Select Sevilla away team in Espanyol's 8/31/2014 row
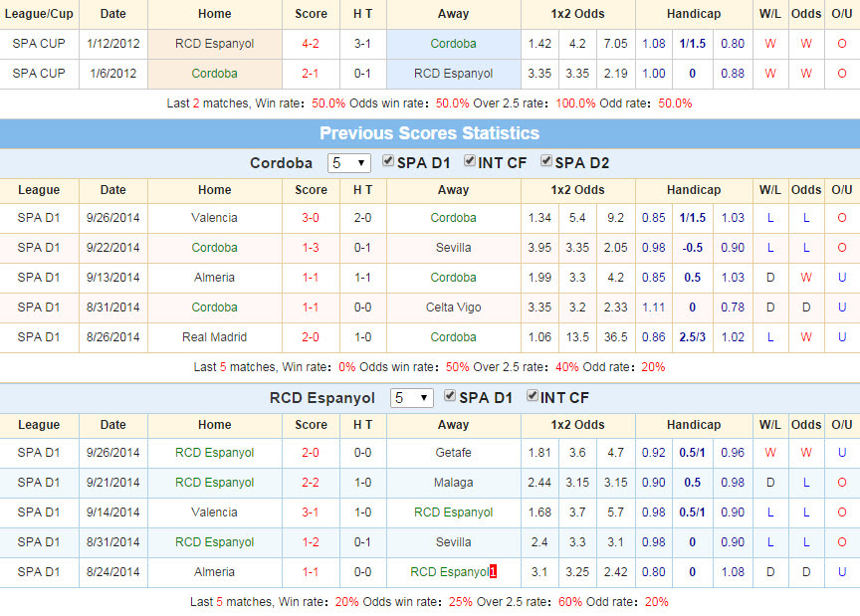Screen dimensions: 860x616 click(x=453, y=542)
